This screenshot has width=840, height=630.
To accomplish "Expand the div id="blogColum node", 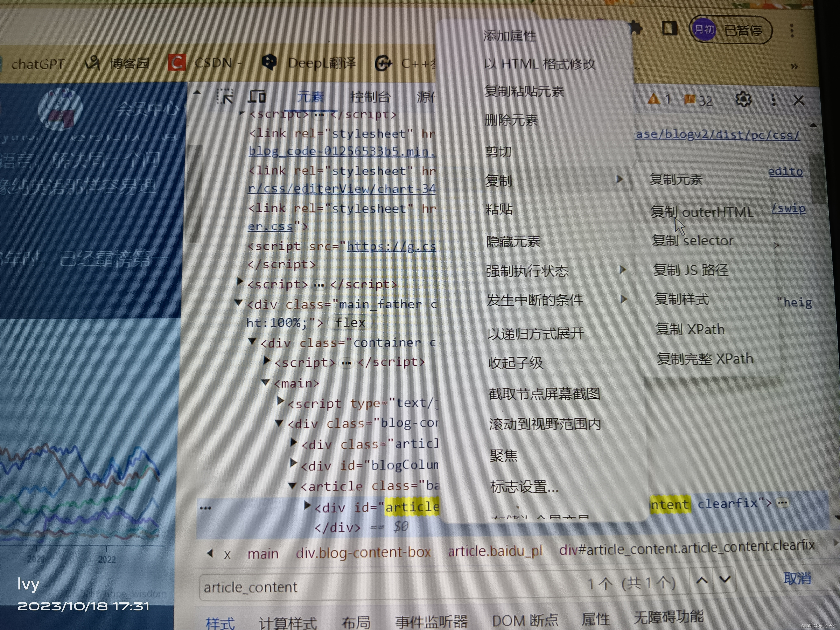I will click(293, 463).
